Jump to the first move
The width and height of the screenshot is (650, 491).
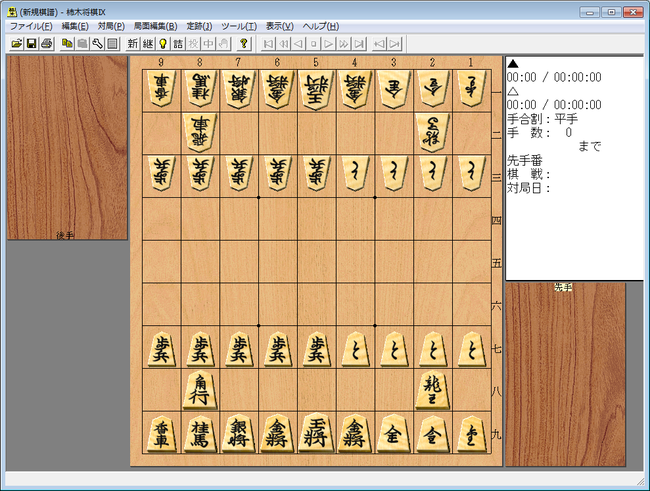tap(269, 44)
